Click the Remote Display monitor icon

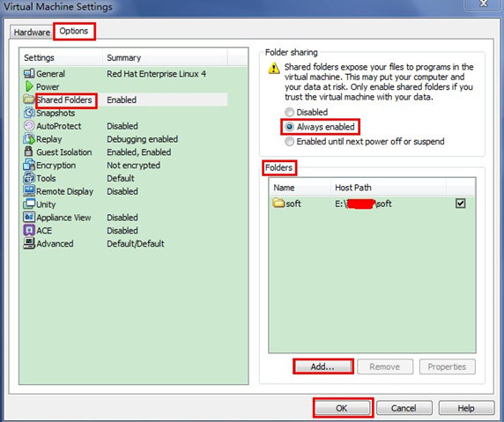coord(29,191)
